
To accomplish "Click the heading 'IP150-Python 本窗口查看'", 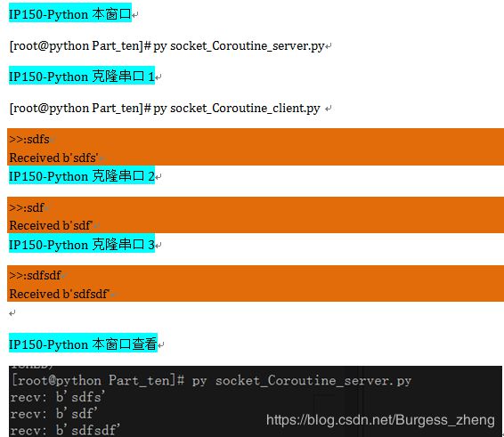I will [x=83, y=344].
